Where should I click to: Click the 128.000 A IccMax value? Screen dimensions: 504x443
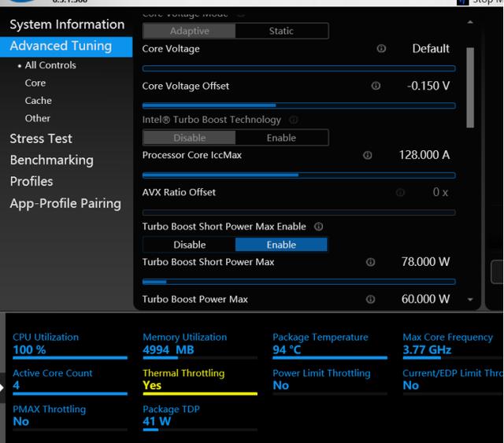[x=424, y=155]
